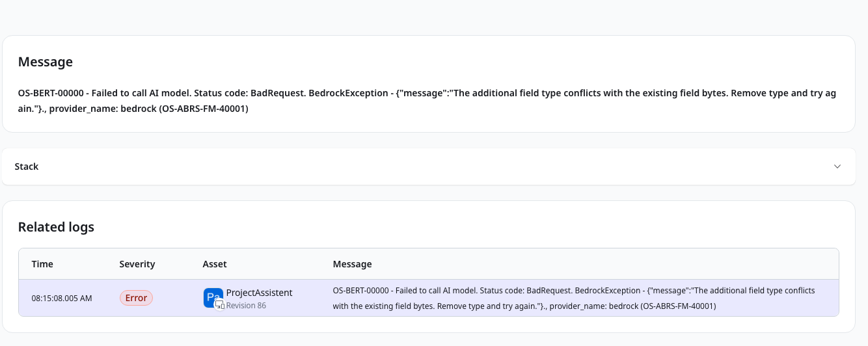The image size is (868, 346).
Task: Click the Revision 86 label
Action: 246,305
